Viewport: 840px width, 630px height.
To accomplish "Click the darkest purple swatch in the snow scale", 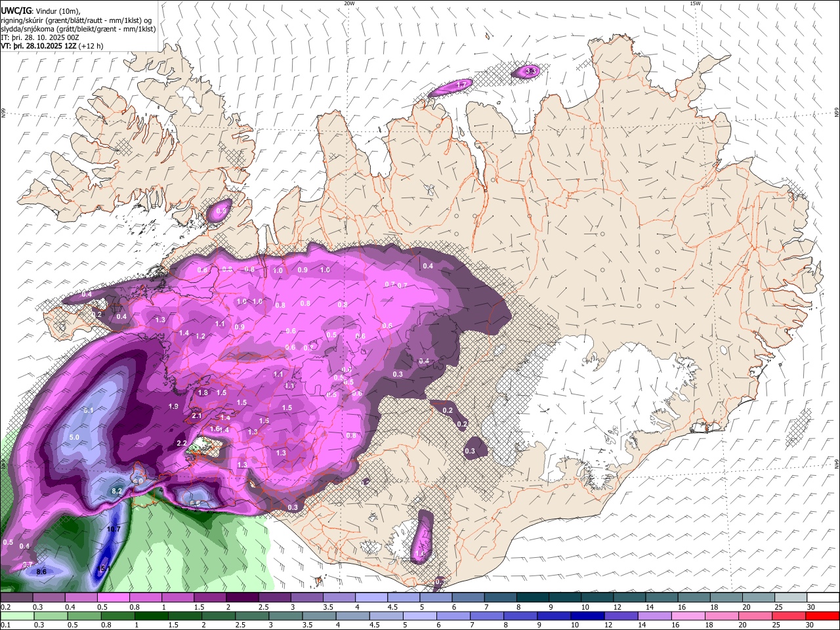I will pos(242,597).
